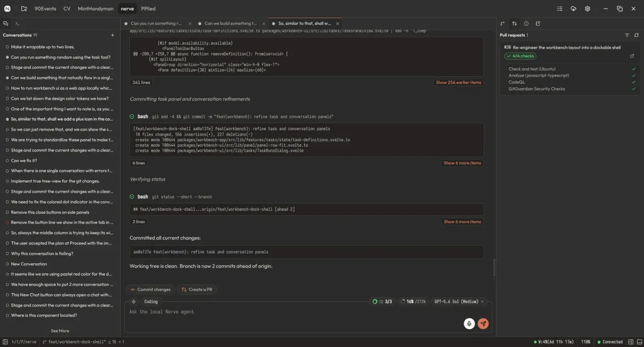Send the message with the orange arrow button
Image resolution: width=644 pixels, height=347 pixels.
click(483, 324)
